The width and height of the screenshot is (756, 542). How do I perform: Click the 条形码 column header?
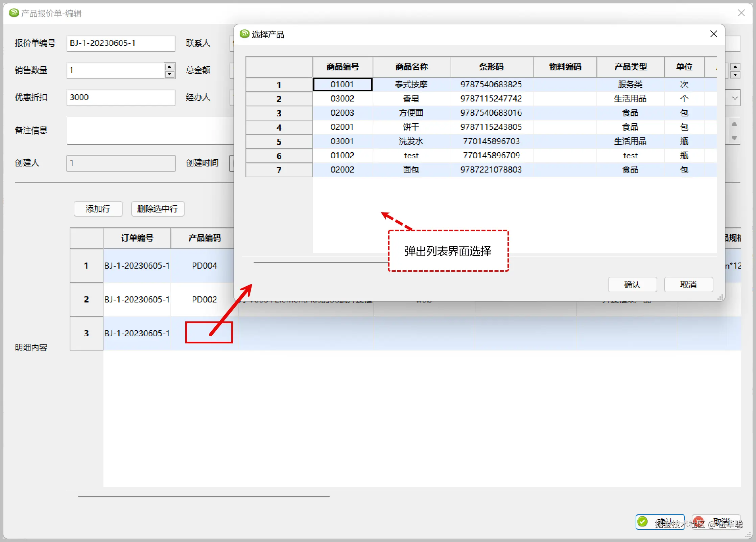click(491, 67)
